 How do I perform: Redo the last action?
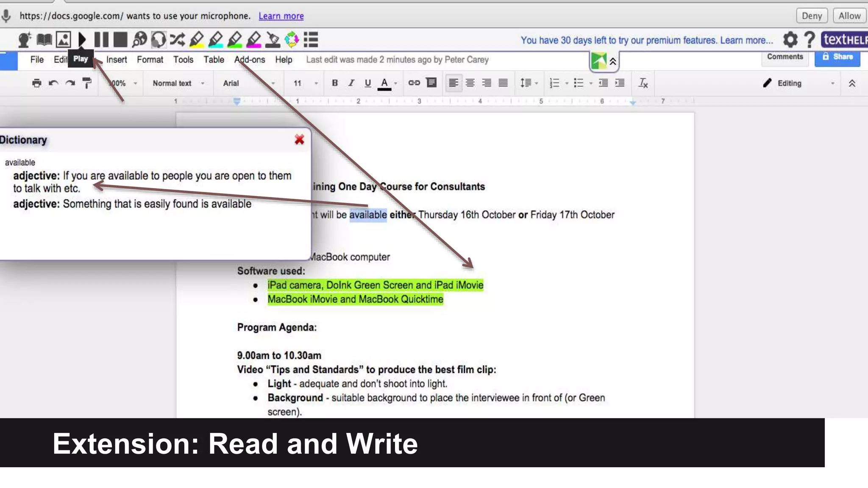click(x=70, y=83)
